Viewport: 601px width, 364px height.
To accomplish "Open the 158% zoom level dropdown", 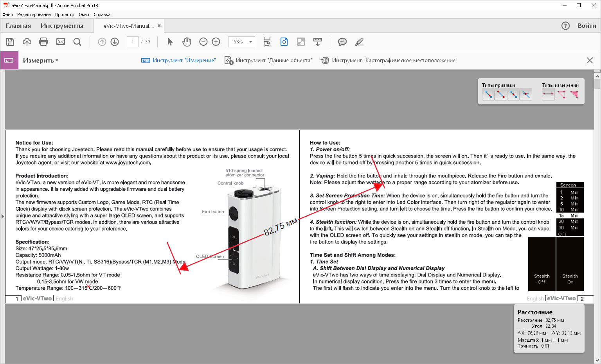I will [x=250, y=42].
